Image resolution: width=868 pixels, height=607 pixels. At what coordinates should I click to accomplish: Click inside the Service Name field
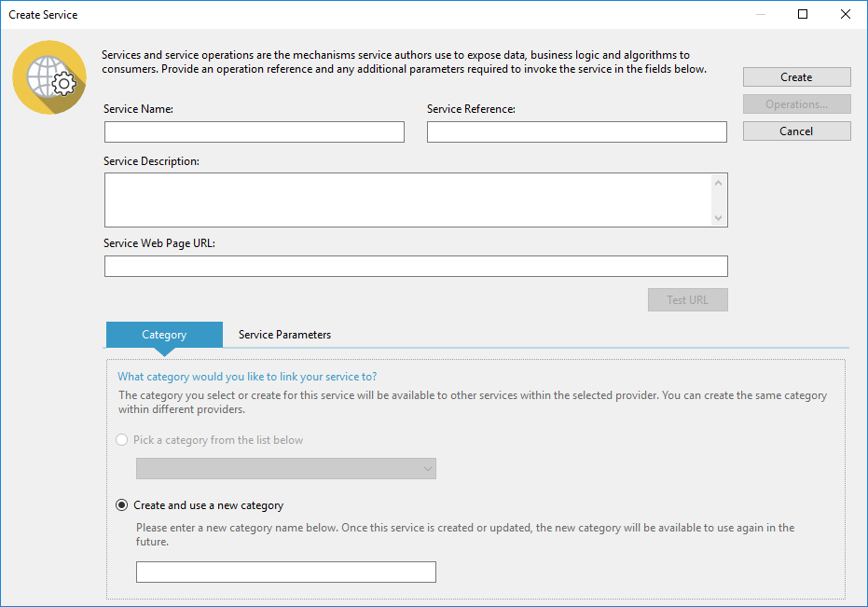(255, 131)
